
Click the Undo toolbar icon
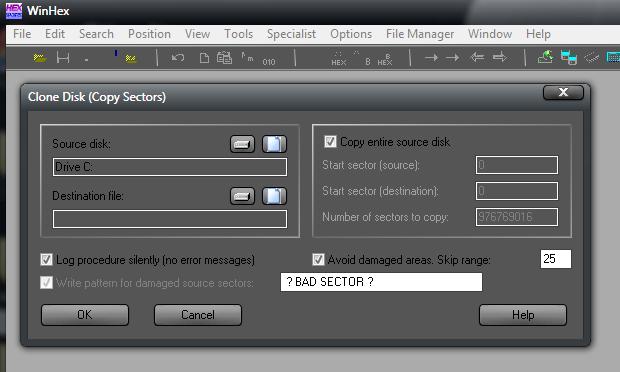pos(178,58)
